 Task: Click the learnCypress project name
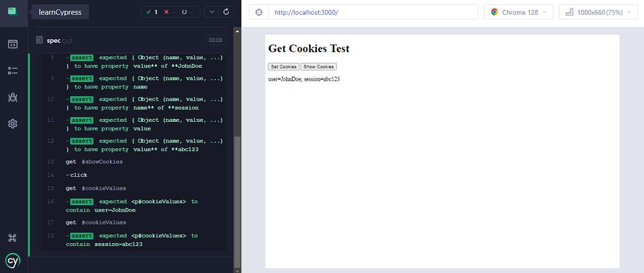click(x=60, y=12)
